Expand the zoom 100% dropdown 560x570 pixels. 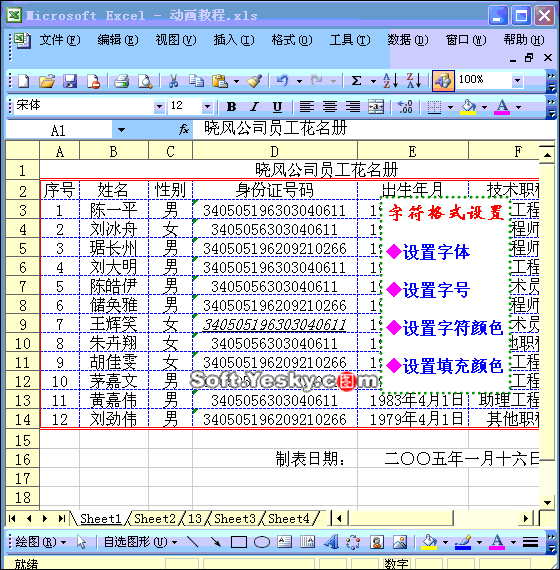(517, 80)
